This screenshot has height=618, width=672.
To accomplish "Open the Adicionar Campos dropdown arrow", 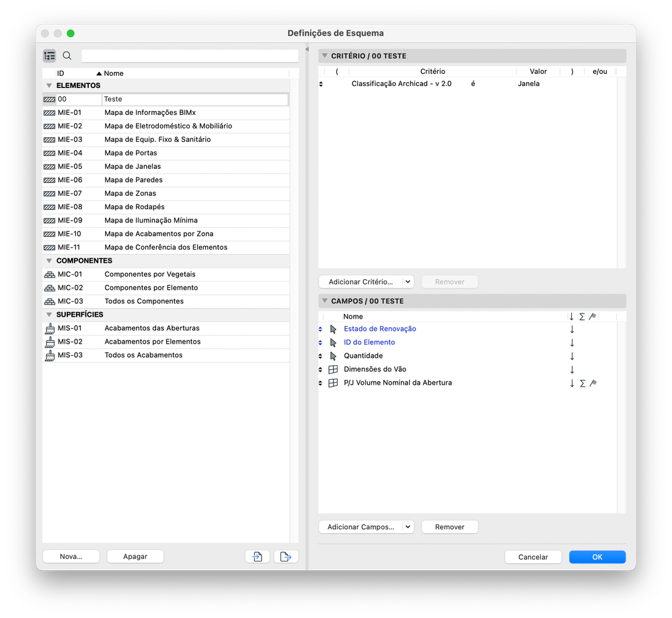I will pos(408,527).
